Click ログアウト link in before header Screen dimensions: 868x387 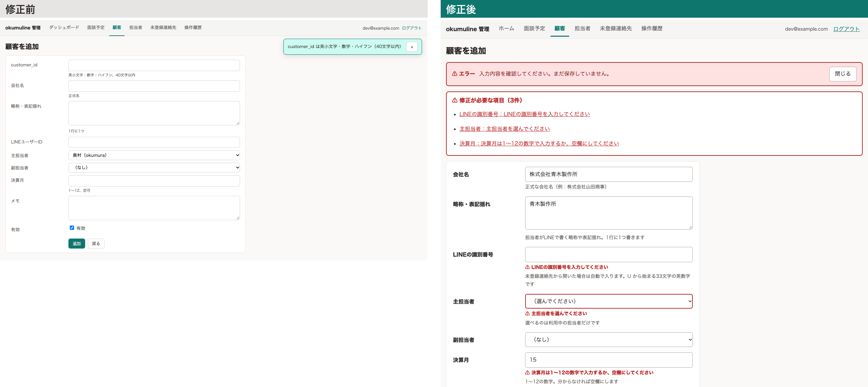[x=411, y=28]
